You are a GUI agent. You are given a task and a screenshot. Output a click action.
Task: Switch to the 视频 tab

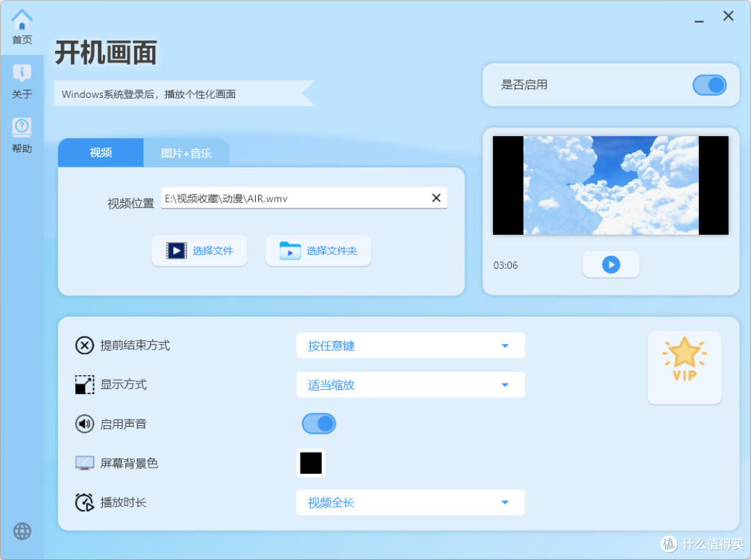[101, 153]
